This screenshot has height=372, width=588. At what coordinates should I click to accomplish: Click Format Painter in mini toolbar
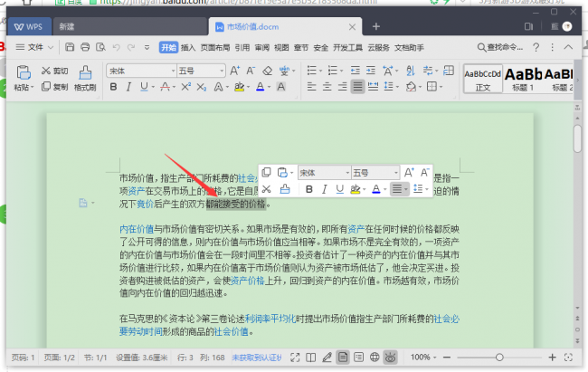[x=285, y=189]
